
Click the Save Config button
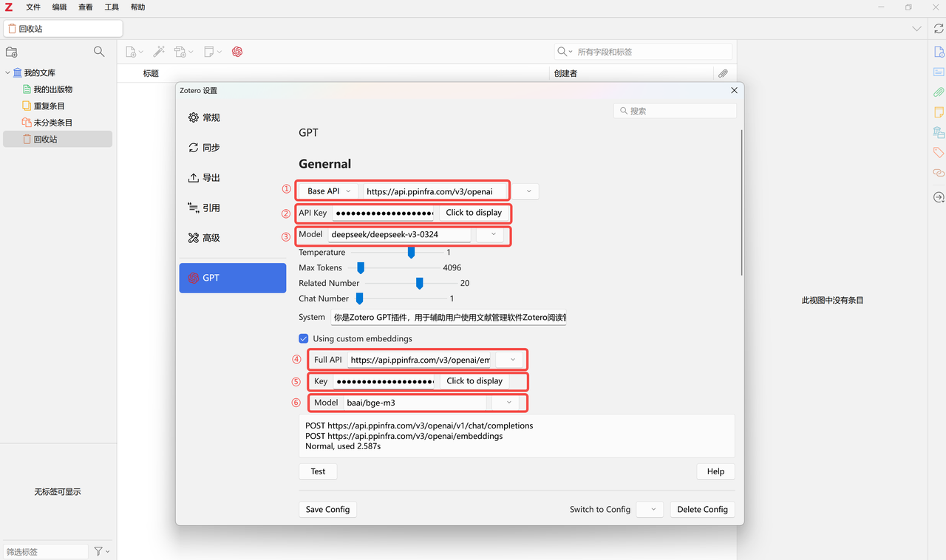[x=327, y=509]
